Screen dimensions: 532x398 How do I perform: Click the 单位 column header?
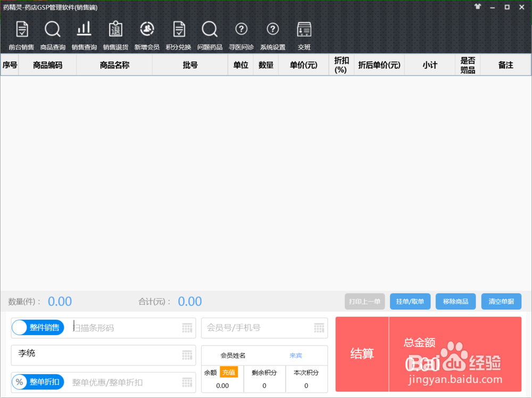[x=240, y=65]
